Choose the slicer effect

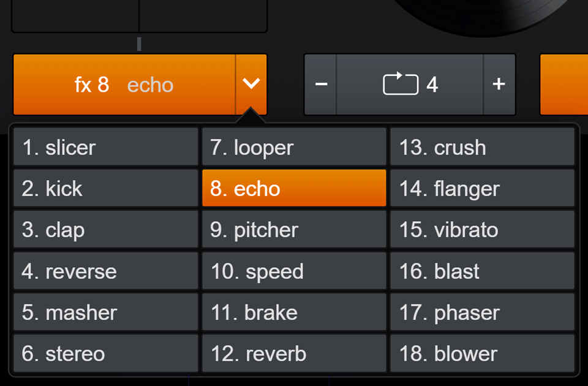(x=105, y=147)
